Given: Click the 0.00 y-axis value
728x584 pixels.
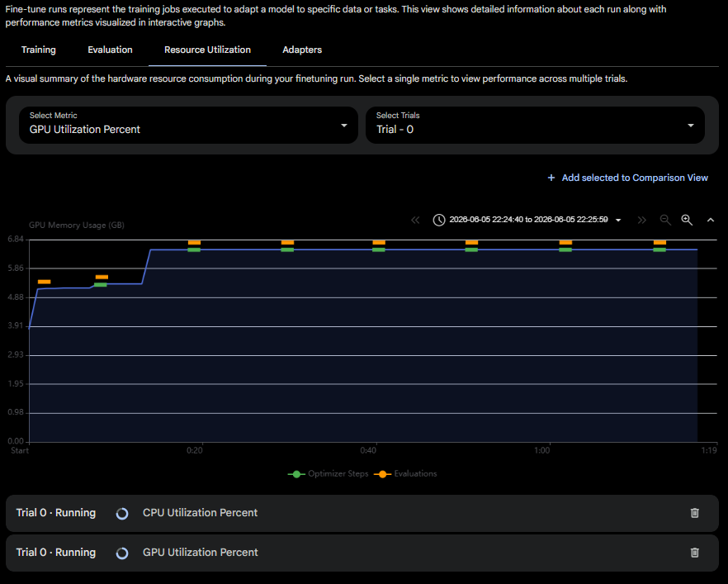Looking at the screenshot, I should [x=16, y=441].
